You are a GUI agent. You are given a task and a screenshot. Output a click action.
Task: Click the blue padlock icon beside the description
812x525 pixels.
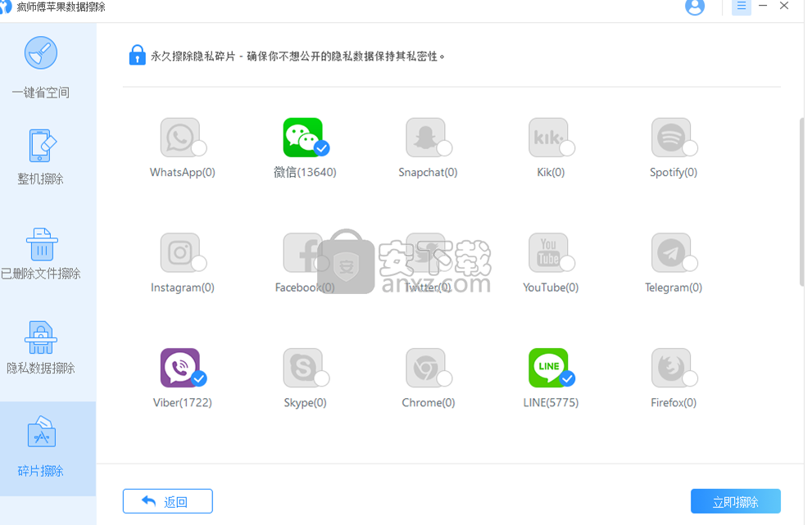pyautogui.click(x=137, y=55)
